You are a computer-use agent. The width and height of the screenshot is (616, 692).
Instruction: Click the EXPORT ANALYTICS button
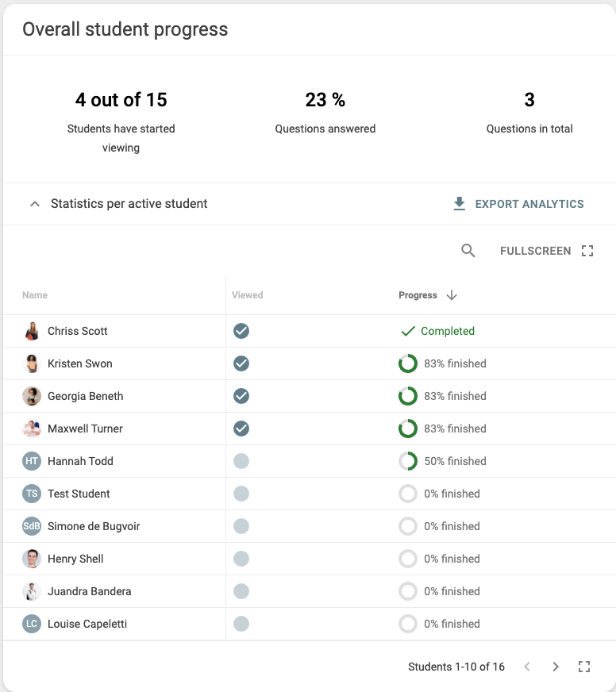[529, 204]
